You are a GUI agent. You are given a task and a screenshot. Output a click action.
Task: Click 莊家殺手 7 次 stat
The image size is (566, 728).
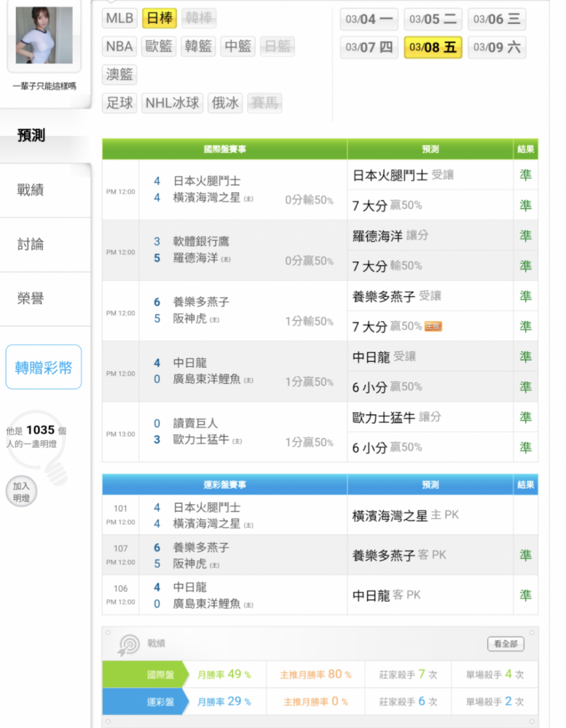(x=408, y=675)
